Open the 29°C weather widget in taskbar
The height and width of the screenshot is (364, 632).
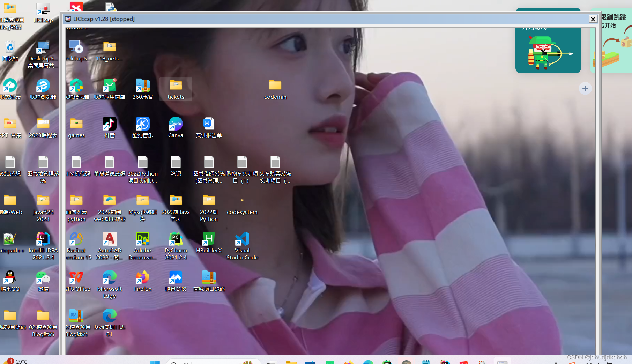coord(15,361)
